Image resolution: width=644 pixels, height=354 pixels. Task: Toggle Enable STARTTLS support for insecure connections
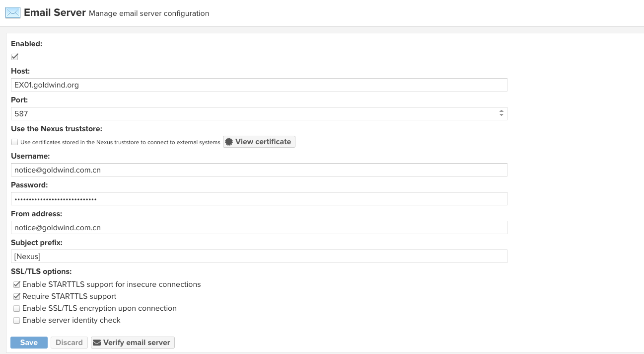(17, 284)
